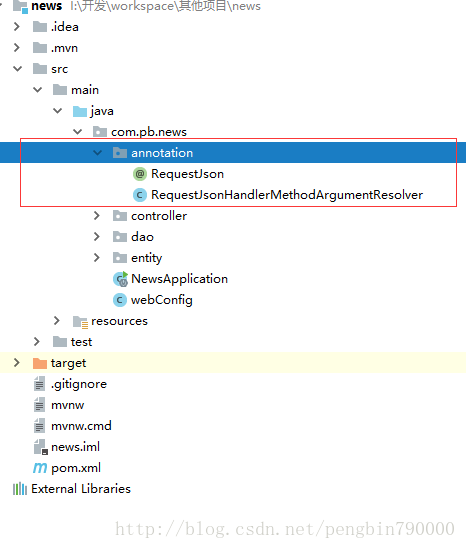Expand the dao package arrow
The width and height of the screenshot is (466, 549).
97,237
